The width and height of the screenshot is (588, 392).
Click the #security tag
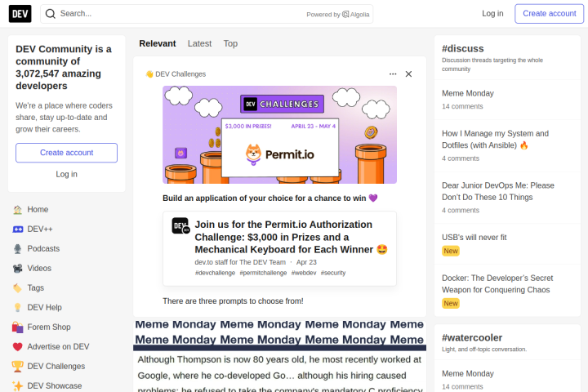click(x=333, y=273)
